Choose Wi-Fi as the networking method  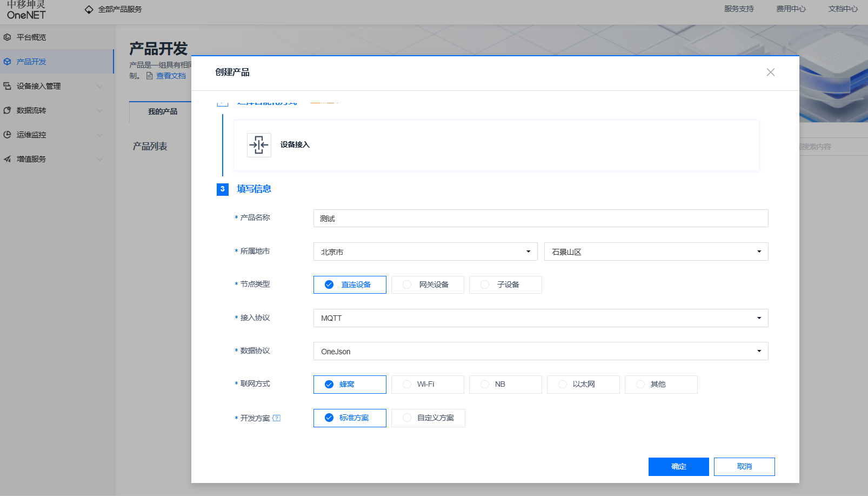pyautogui.click(x=428, y=384)
